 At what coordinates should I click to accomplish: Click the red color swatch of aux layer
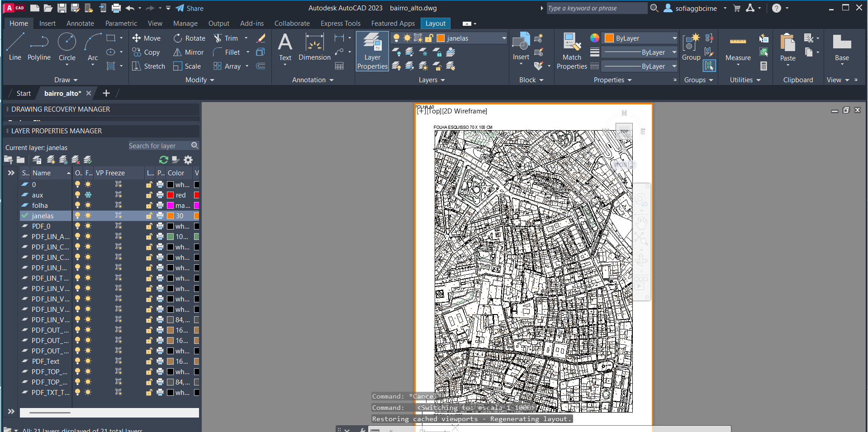pyautogui.click(x=171, y=195)
